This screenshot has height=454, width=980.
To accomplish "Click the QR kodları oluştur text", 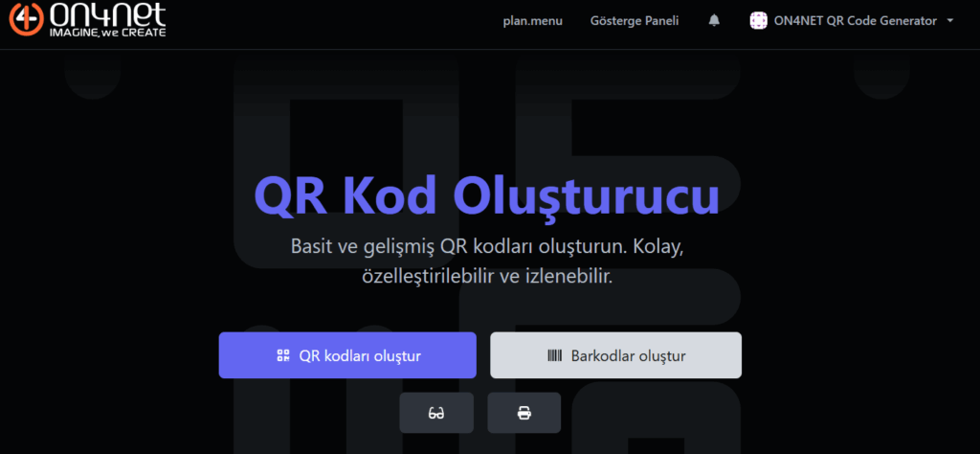I will point(360,355).
